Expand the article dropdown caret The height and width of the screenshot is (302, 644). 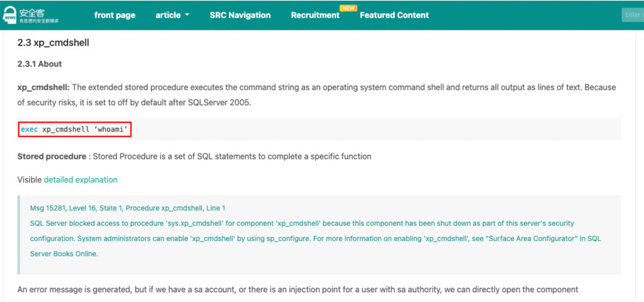pos(187,16)
